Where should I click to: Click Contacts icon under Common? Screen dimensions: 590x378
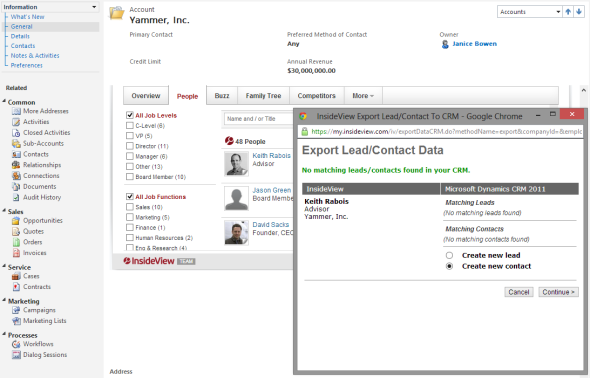pyautogui.click(x=16, y=154)
